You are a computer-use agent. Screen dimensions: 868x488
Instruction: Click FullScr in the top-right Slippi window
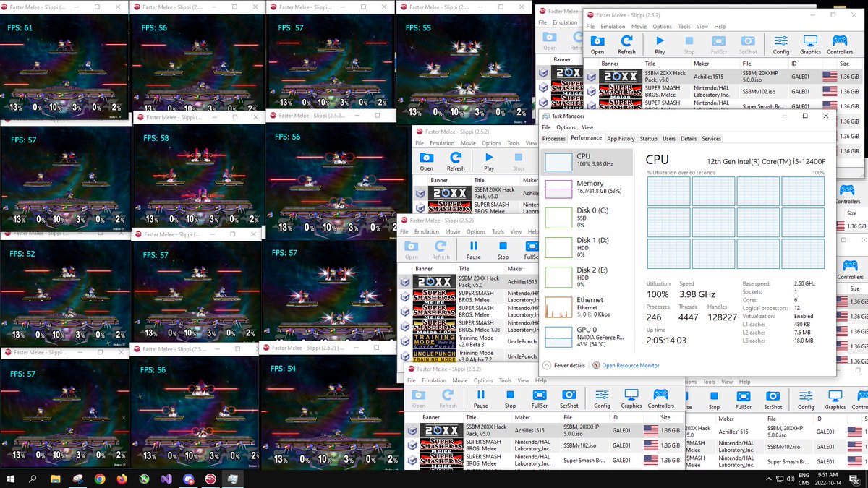coord(719,45)
